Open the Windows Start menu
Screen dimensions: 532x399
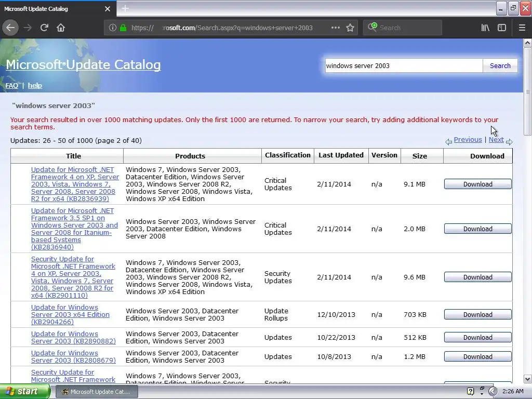25,392
